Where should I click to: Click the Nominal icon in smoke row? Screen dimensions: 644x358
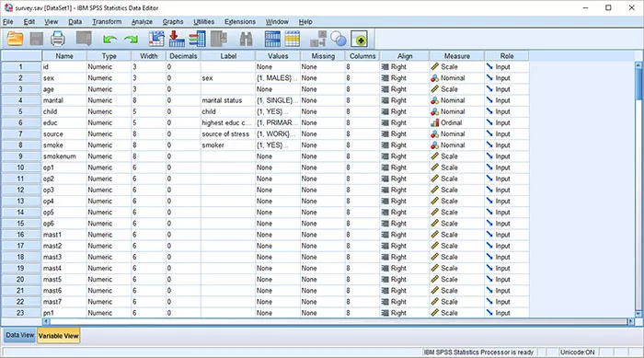coord(434,144)
